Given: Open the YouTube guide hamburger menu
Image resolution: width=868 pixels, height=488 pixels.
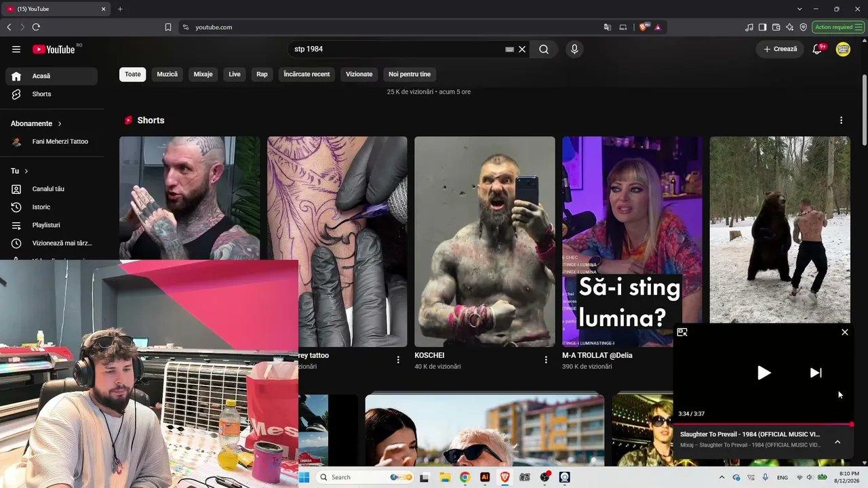Looking at the screenshot, I should pyautogui.click(x=16, y=49).
